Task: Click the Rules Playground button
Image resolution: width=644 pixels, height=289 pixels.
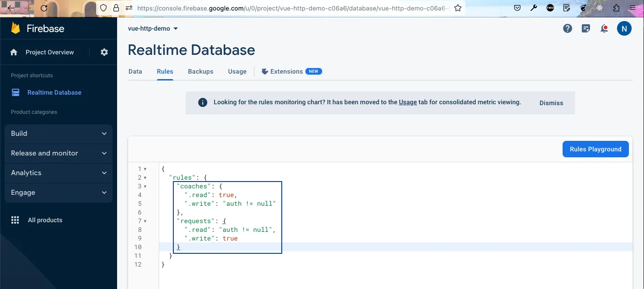Action: 596,149
